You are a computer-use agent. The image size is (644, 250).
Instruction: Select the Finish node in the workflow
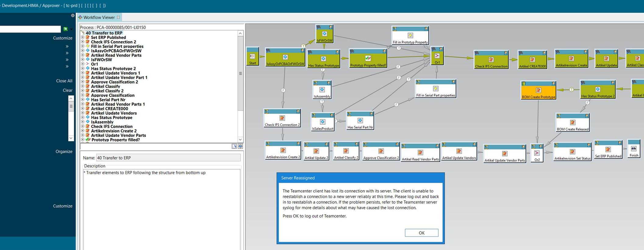634,149
